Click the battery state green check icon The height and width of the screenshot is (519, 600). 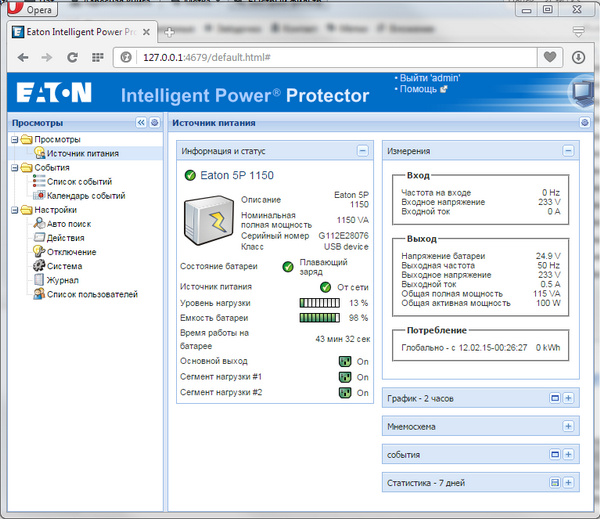point(288,266)
